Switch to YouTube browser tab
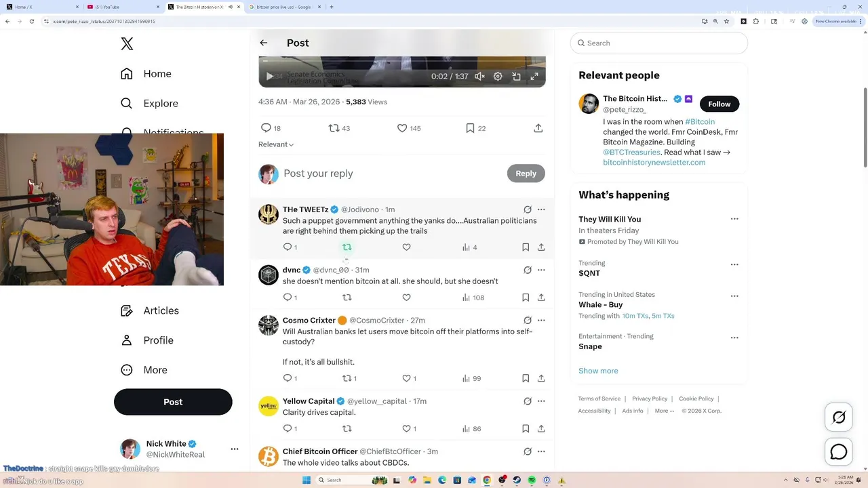Image resolution: width=868 pixels, height=488 pixels. coord(122,7)
